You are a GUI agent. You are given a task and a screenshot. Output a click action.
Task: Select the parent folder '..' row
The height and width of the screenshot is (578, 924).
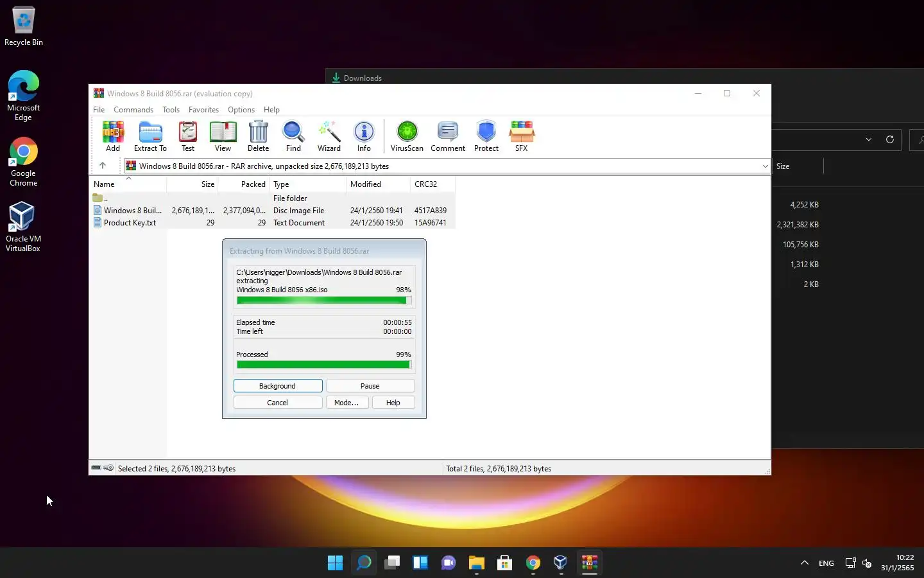[x=272, y=198]
